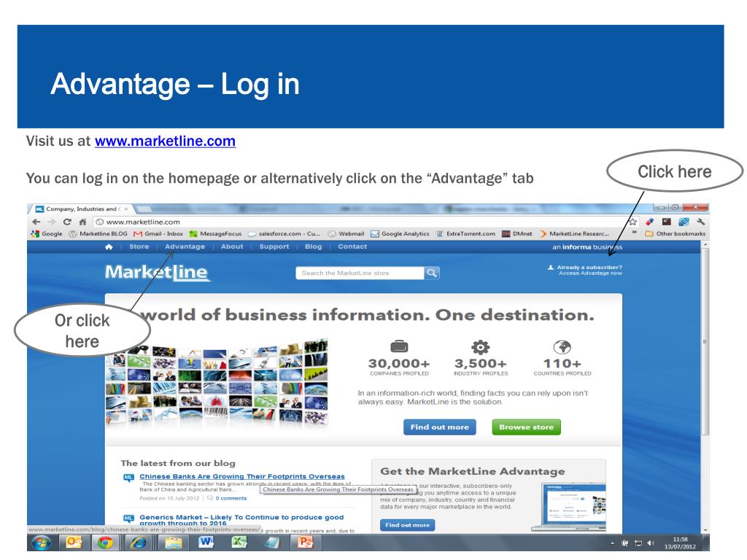This screenshot has width=747, height=560.
Task: Click the blue Find out more button
Action: point(440,427)
